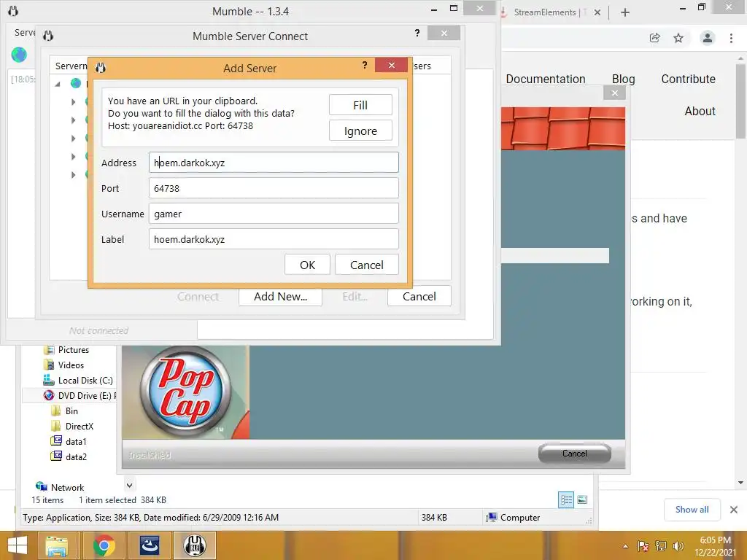Click the share page icon in Chrome
Image resolution: width=747 pixels, height=560 pixels.
(654, 38)
